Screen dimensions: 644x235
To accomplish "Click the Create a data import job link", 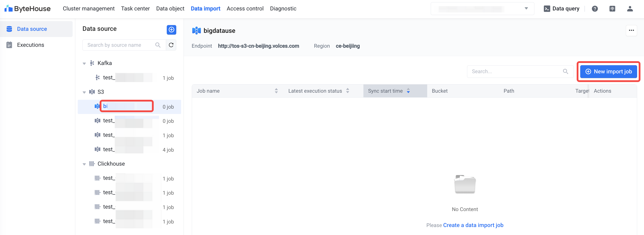I will tap(473, 225).
